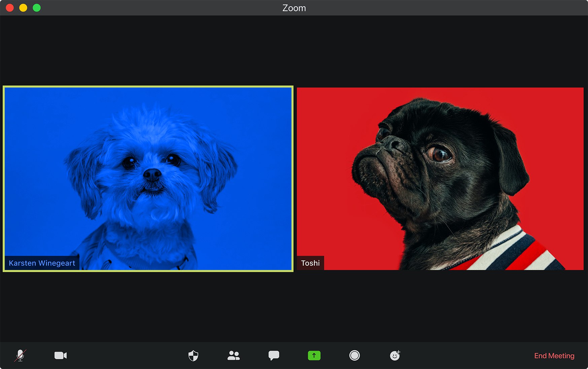The width and height of the screenshot is (588, 369).
Task: Open the Security shield options
Action: pyautogui.click(x=193, y=356)
